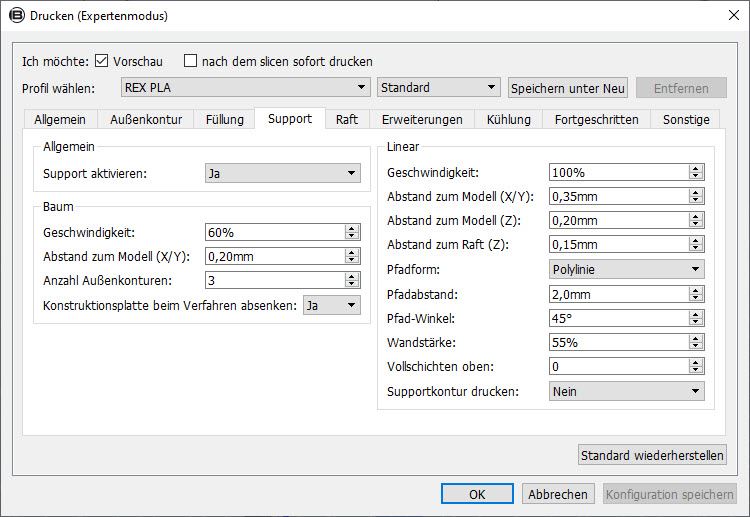Decrease Anzahl Außenkonturen with down arrow
This screenshot has width=750, height=517.
tap(352, 284)
